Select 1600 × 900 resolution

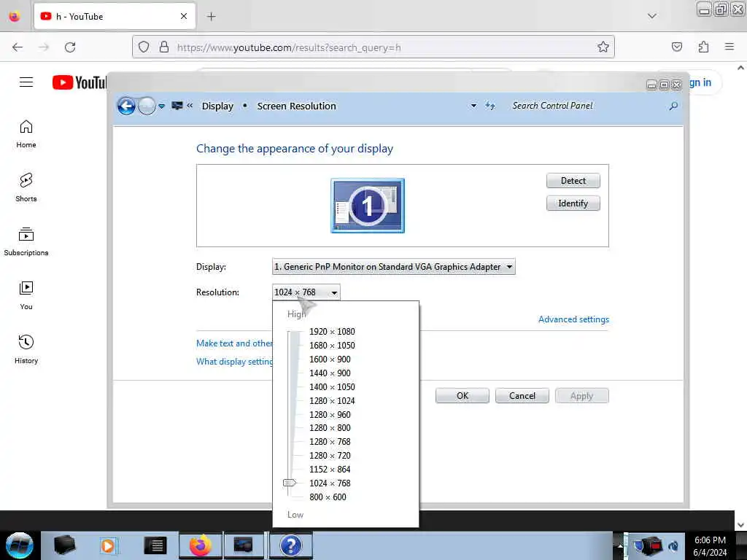[330, 359]
